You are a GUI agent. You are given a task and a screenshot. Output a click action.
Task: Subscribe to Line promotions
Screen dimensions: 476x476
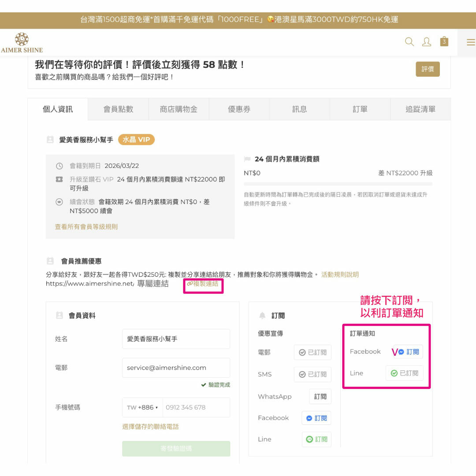pyautogui.click(x=316, y=439)
